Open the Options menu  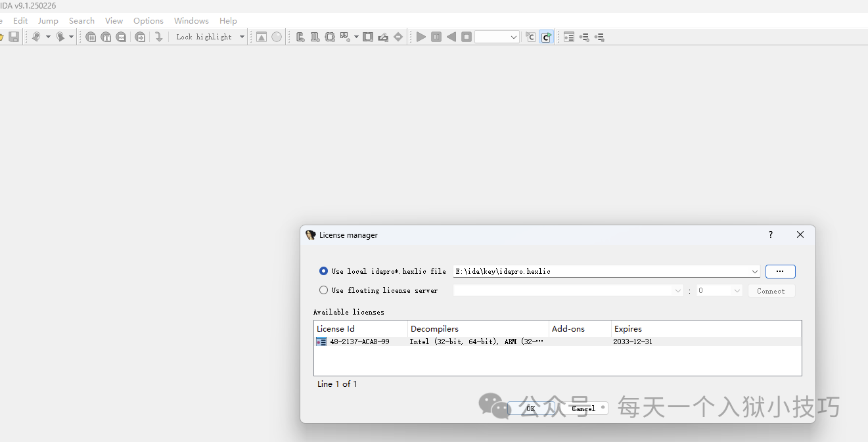[x=148, y=21]
